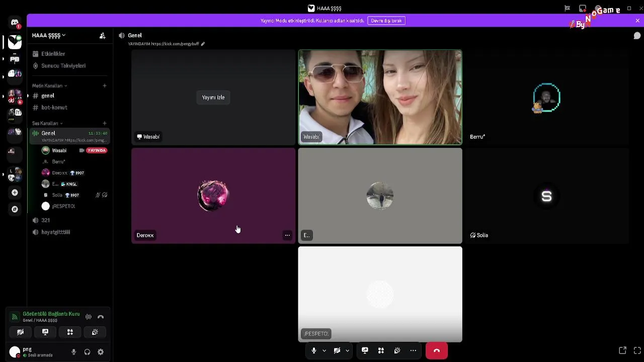Click invite members icon beside HAAA $$$$
644x362 pixels.
click(102, 36)
